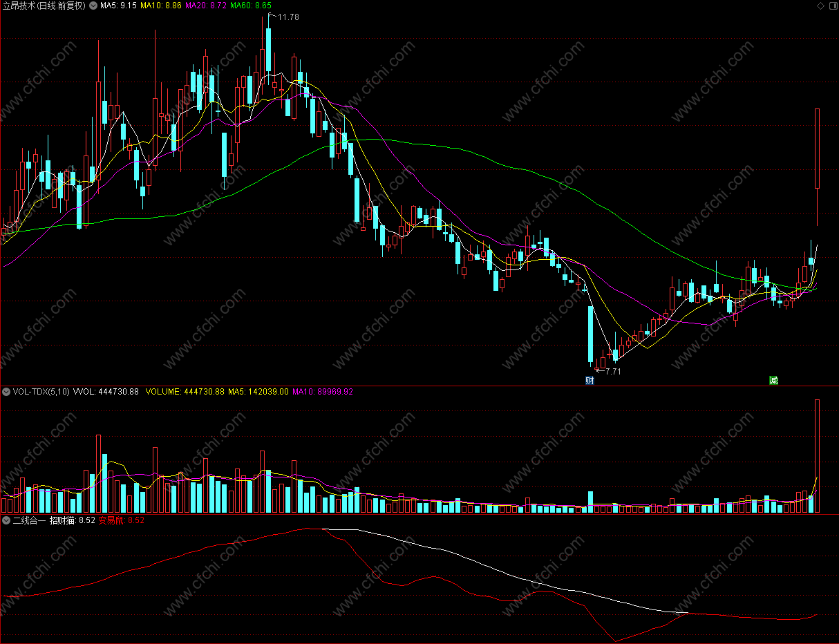Click the VVOL: 444730.88 value

pos(106,392)
